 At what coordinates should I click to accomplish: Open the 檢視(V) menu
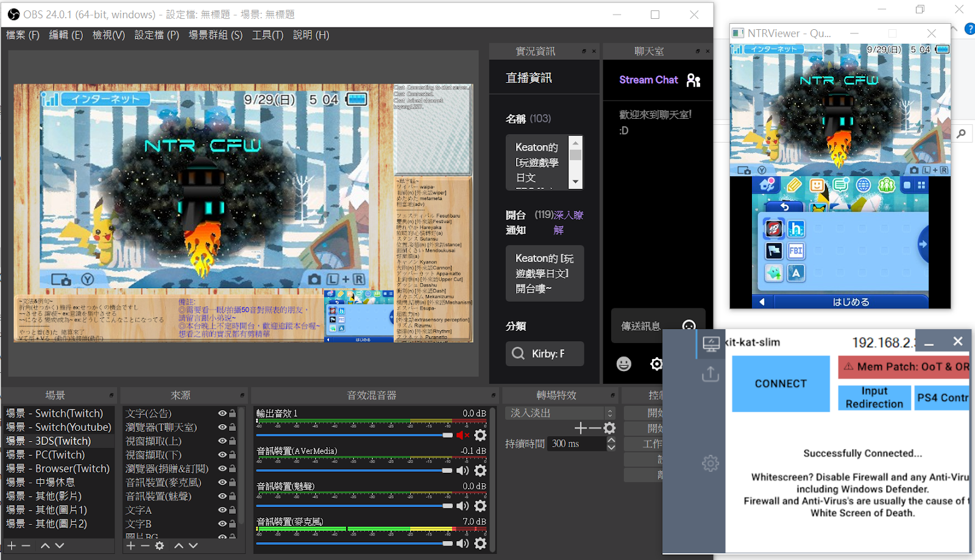coord(108,35)
